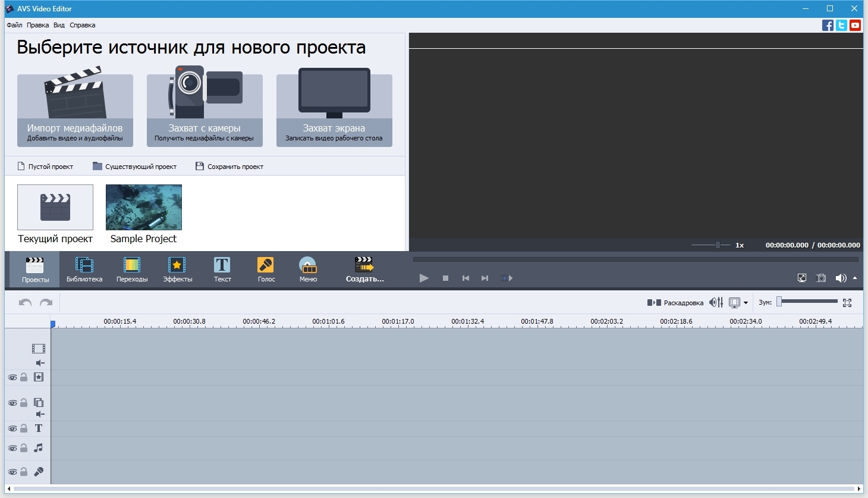Open the Проекты tab in the toolbar
This screenshot has height=498, width=868.
tap(35, 270)
